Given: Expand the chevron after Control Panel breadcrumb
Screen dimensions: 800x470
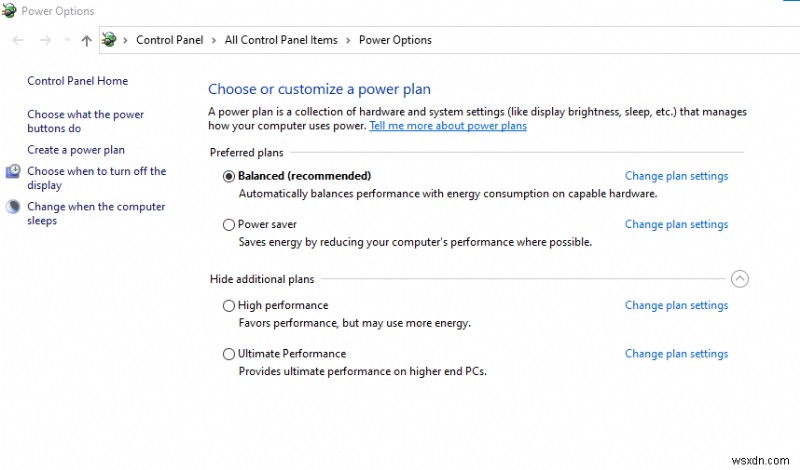Looking at the screenshot, I should [212, 40].
